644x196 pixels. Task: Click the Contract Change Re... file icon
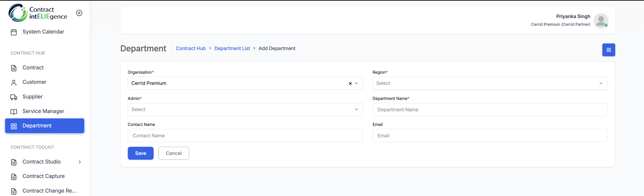[14, 191]
